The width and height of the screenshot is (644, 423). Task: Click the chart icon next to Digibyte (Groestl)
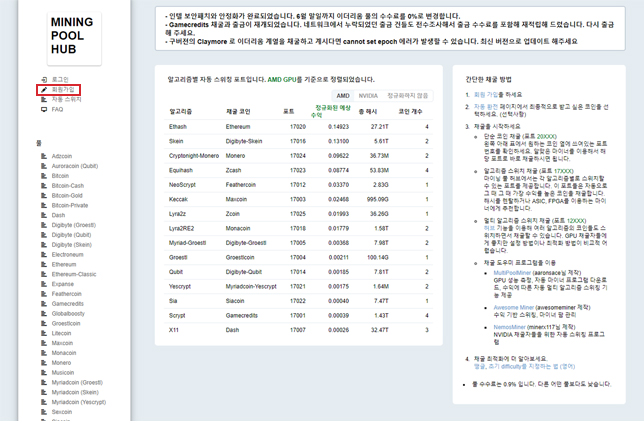tap(44, 225)
